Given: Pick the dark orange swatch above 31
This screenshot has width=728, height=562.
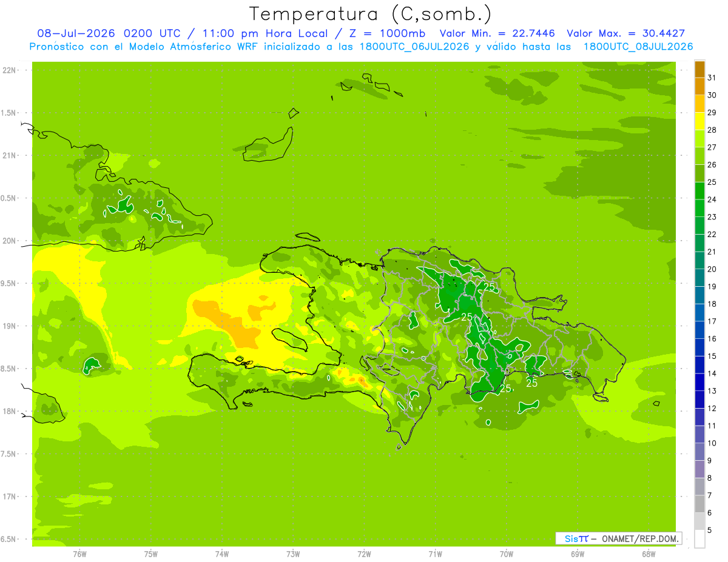Looking at the screenshot, I should click(699, 69).
